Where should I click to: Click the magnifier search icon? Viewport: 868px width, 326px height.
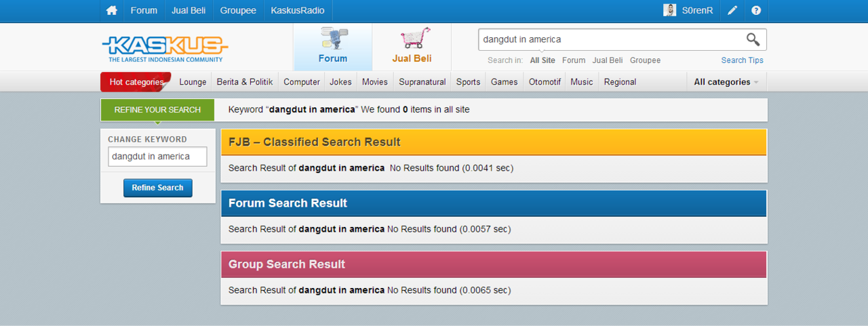point(753,39)
